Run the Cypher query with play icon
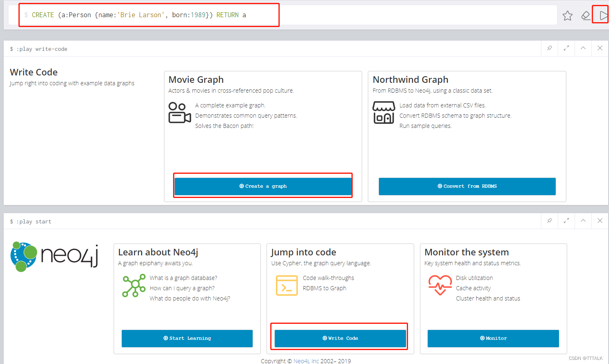Image resolution: width=609 pixels, height=364 pixels. click(603, 16)
